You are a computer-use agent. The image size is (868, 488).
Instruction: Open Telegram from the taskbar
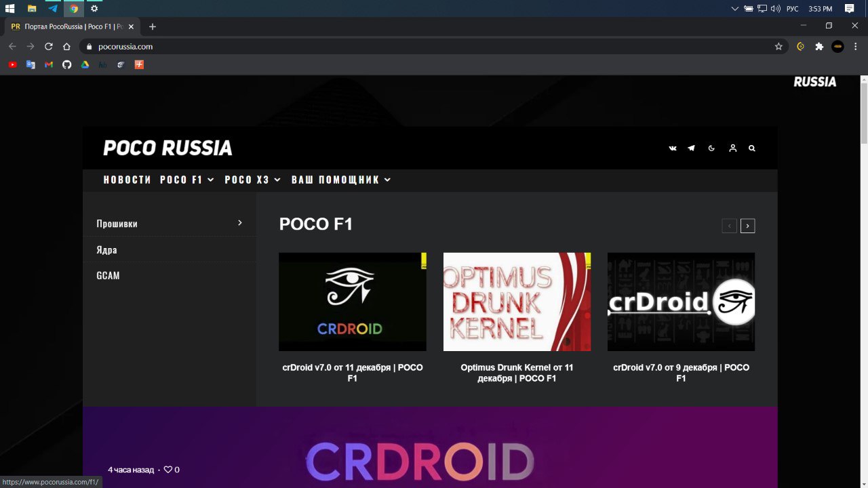pyautogui.click(x=53, y=9)
